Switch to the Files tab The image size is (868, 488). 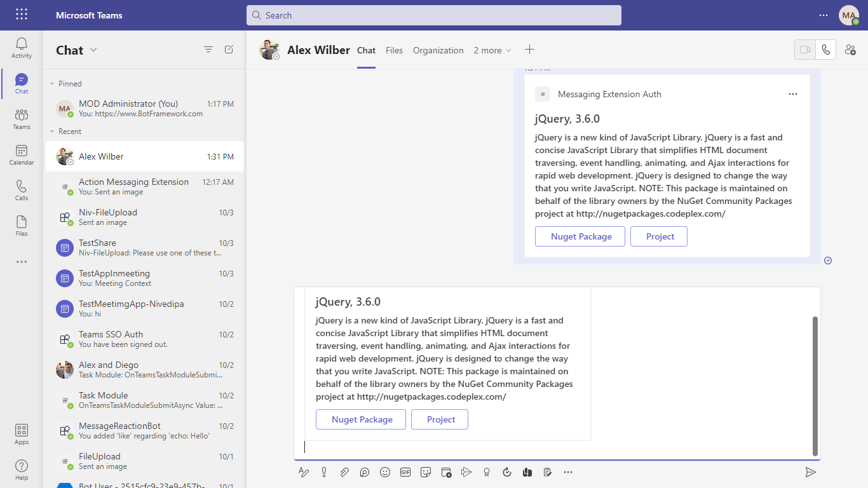[x=394, y=50]
